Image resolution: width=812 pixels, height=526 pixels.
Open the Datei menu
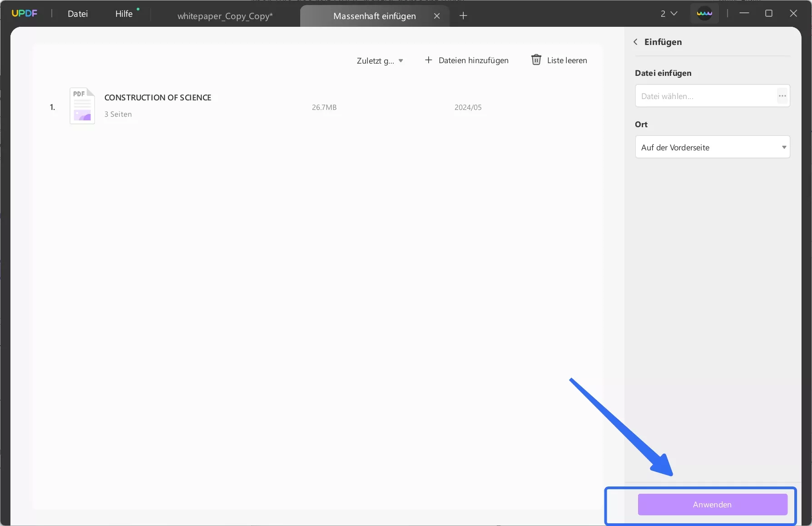(x=78, y=14)
